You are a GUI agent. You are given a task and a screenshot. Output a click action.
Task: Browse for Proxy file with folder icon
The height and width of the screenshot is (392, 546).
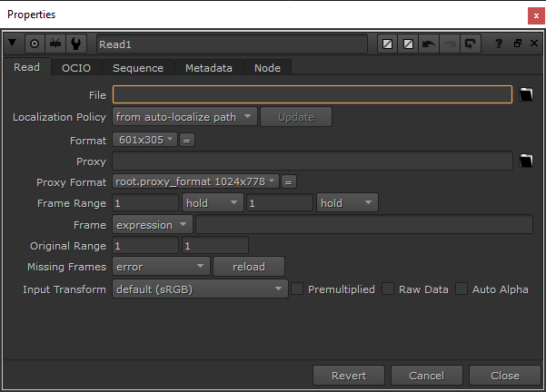tap(526, 161)
